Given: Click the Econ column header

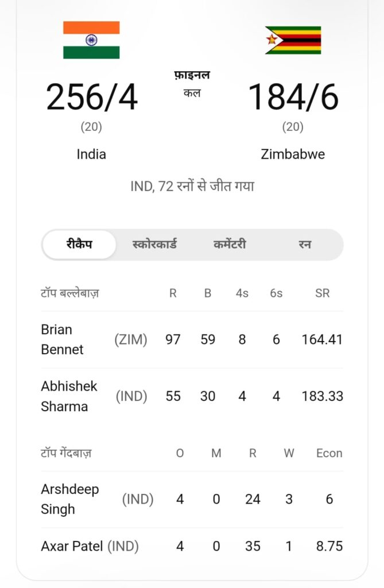Looking at the screenshot, I should (329, 453).
